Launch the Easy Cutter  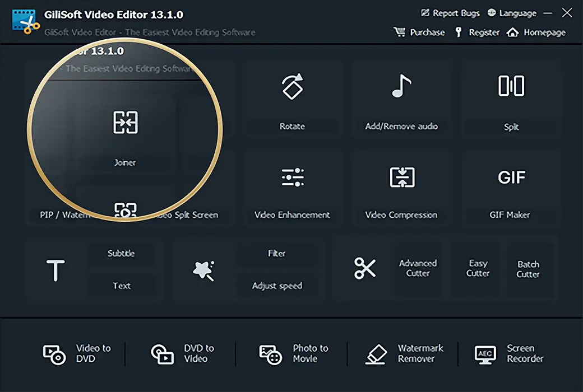tap(478, 268)
